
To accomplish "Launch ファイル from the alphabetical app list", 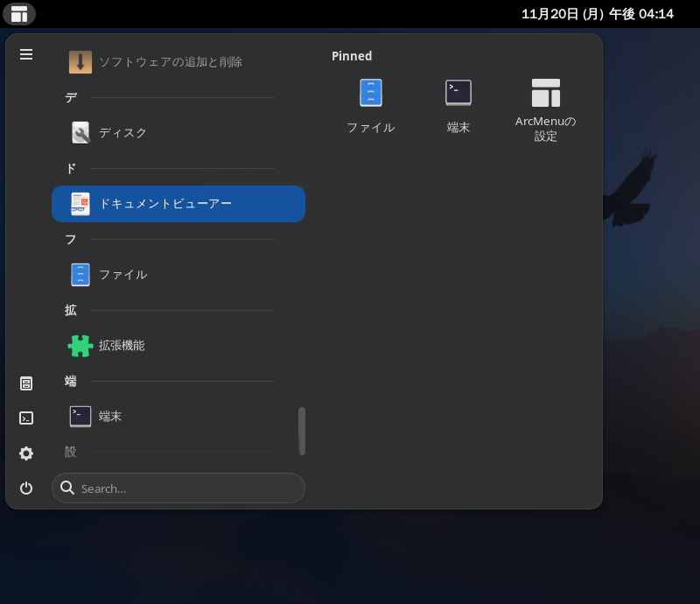I will (x=178, y=275).
